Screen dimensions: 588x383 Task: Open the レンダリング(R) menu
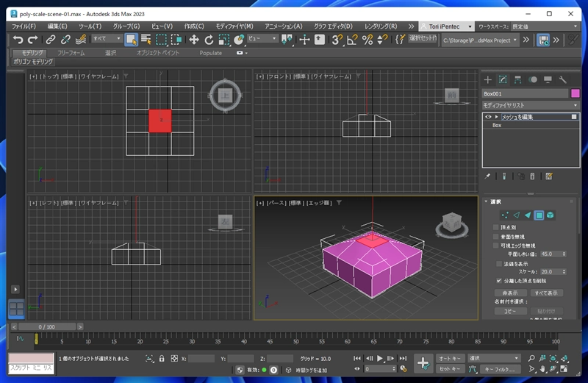(x=381, y=26)
